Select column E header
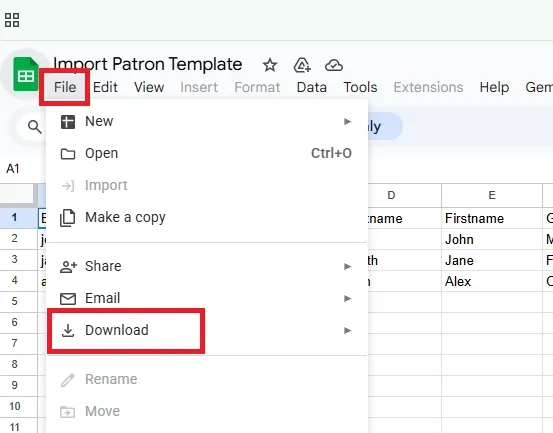Image resolution: width=553 pixels, height=433 pixels. point(492,195)
